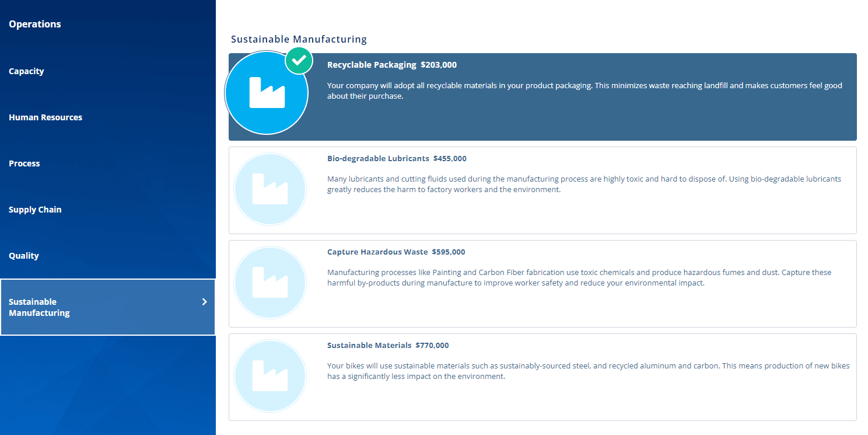Screen dimensions: 868x435
Task: Click the Bio-degradable Lubricants description text
Action: (583, 184)
